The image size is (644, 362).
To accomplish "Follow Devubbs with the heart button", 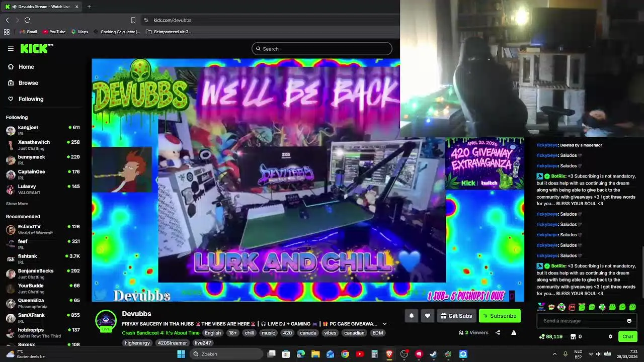I will (428, 316).
